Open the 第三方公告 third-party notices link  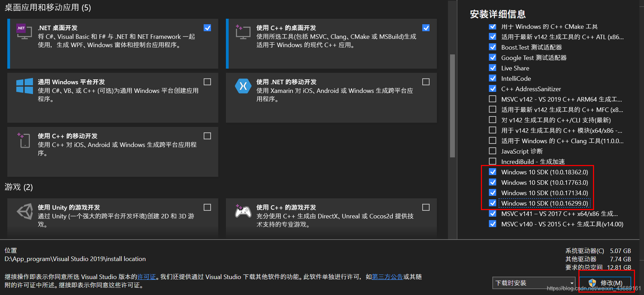387,277
